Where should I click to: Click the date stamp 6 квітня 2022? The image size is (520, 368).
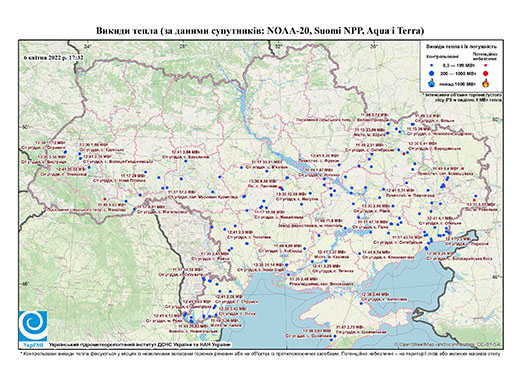point(53,57)
